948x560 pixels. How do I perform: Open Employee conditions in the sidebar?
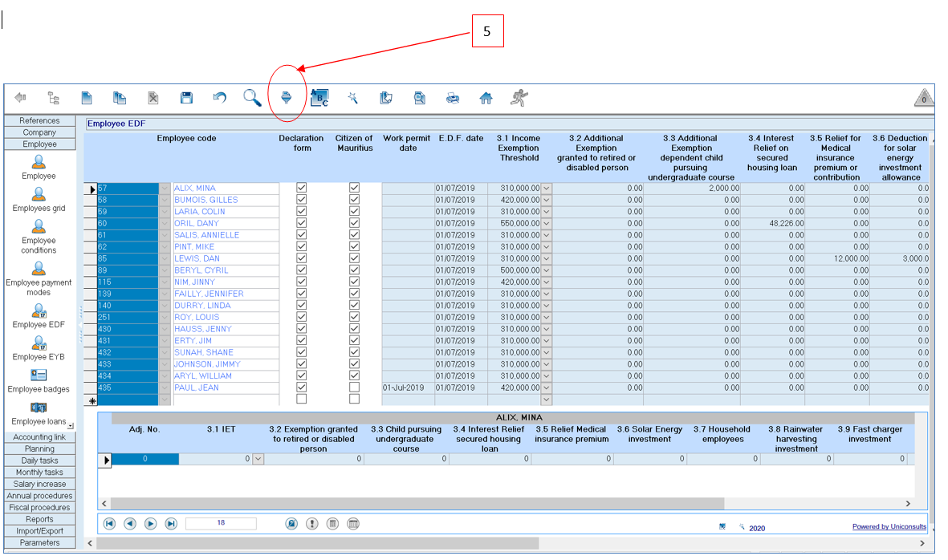point(39,237)
